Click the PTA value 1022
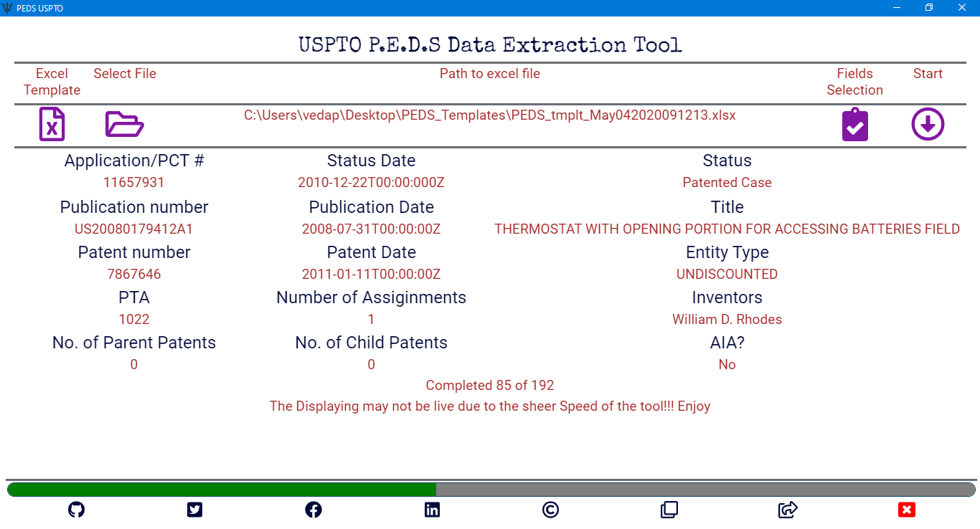980x529 pixels. 134,320
